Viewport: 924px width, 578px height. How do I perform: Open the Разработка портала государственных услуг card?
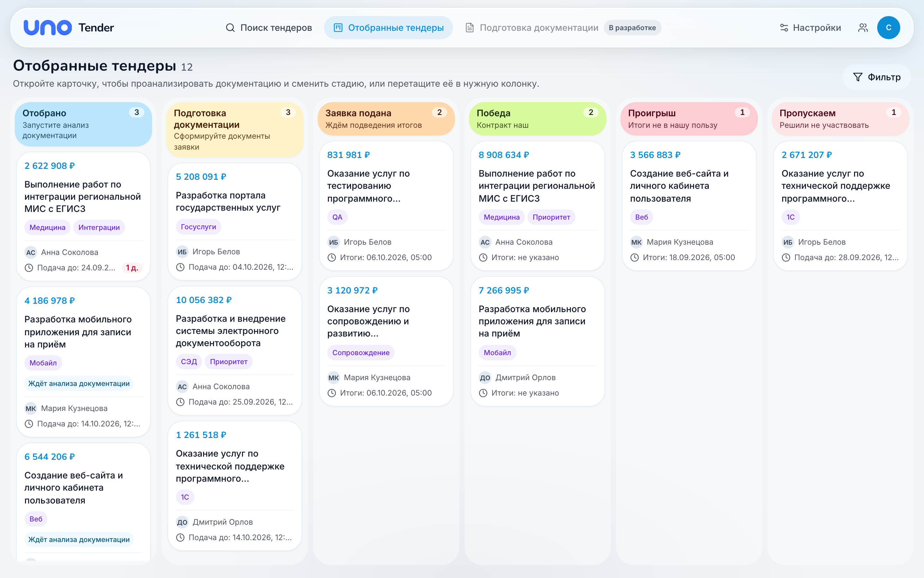point(235,222)
